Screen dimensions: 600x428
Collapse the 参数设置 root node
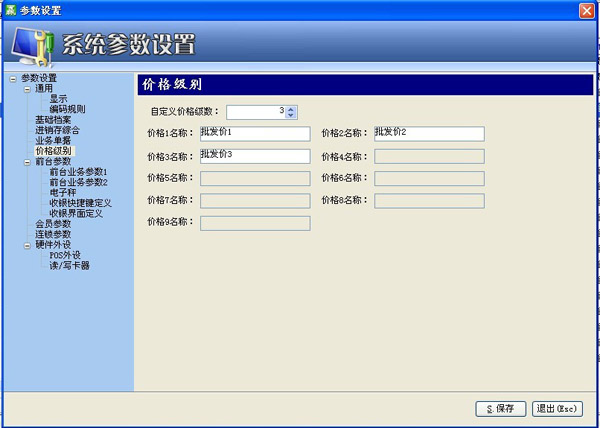[13, 78]
